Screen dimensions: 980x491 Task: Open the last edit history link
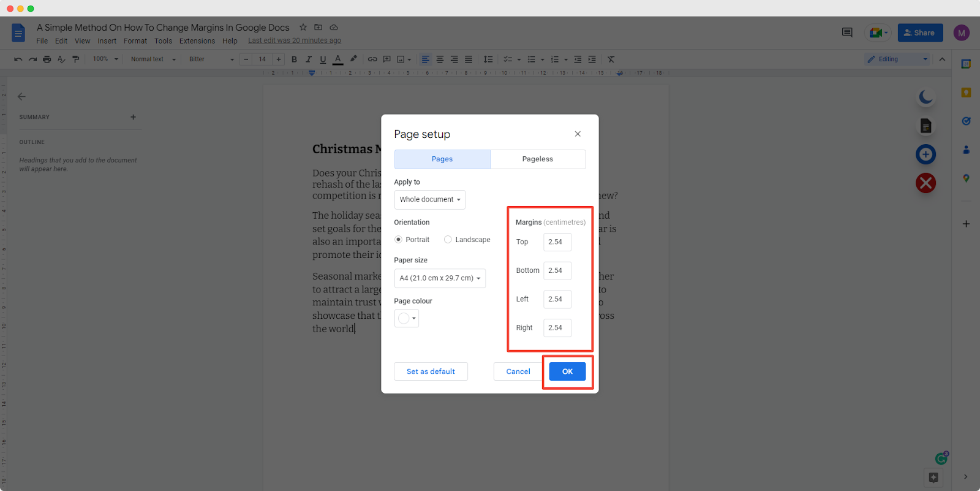[x=295, y=41]
